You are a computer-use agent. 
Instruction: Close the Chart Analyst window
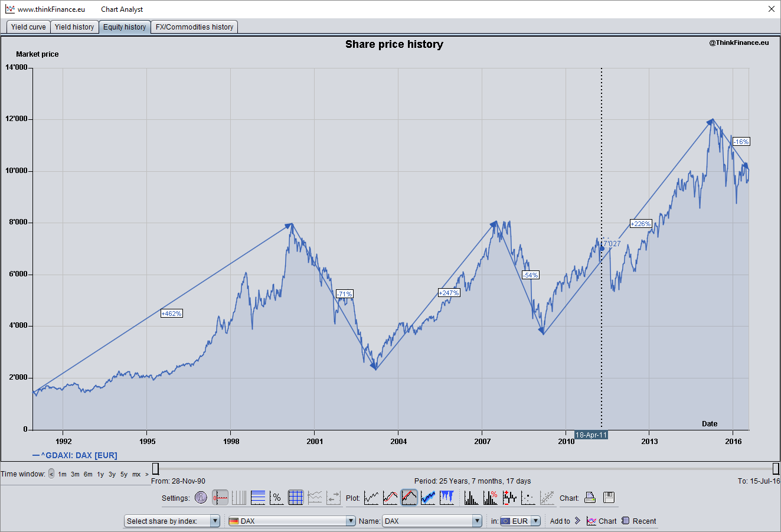(x=772, y=9)
